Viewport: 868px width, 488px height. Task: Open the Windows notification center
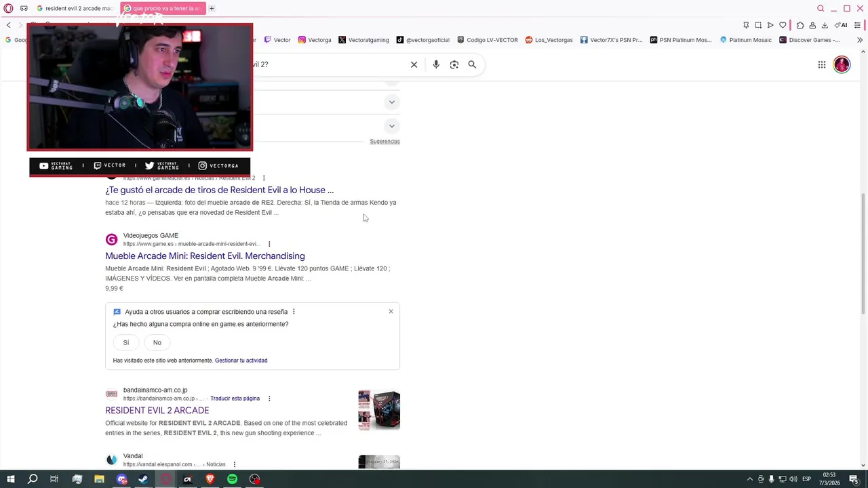(x=854, y=479)
